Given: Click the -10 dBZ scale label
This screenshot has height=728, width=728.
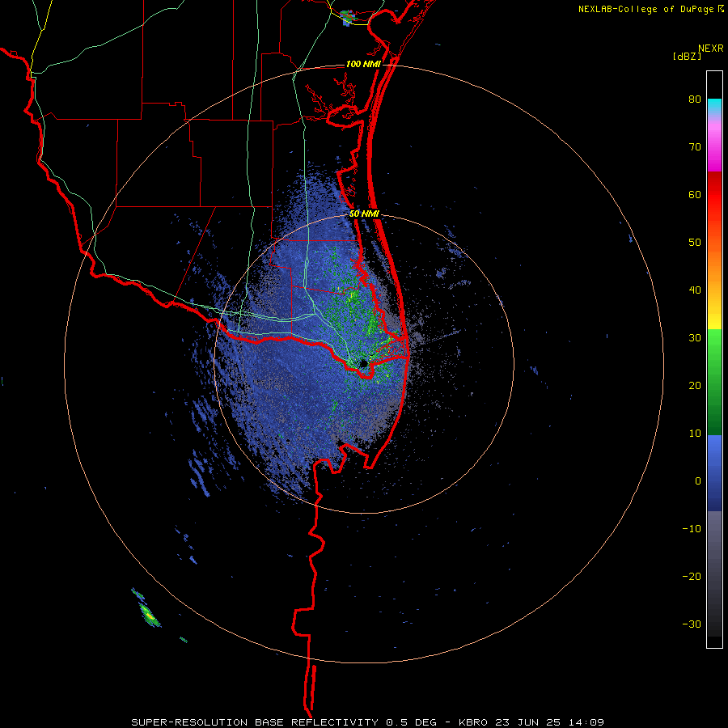Looking at the screenshot, I should point(692,529).
